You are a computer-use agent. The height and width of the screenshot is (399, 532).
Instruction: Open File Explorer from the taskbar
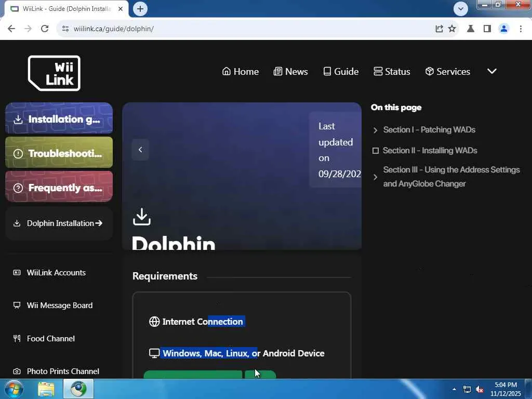pos(46,389)
